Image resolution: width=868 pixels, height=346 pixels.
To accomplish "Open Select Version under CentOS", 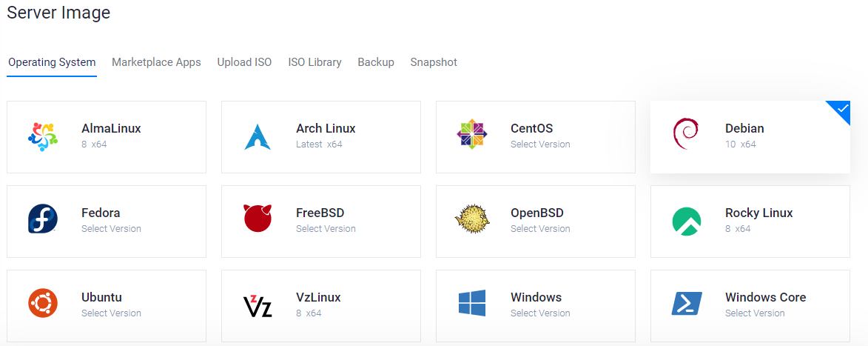I will coord(540,144).
